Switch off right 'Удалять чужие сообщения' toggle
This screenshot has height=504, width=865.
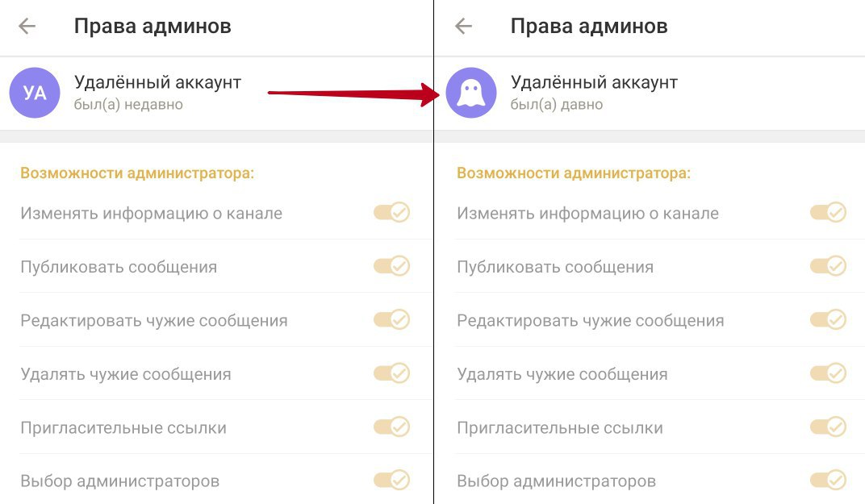pyautogui.click(x=828, y=373)
